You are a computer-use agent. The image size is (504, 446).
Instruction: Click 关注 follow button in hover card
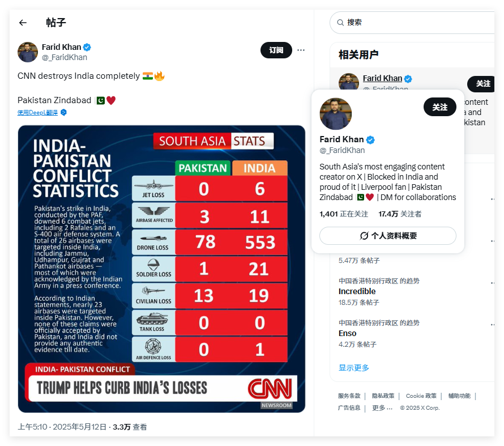(x=439, y=107)
